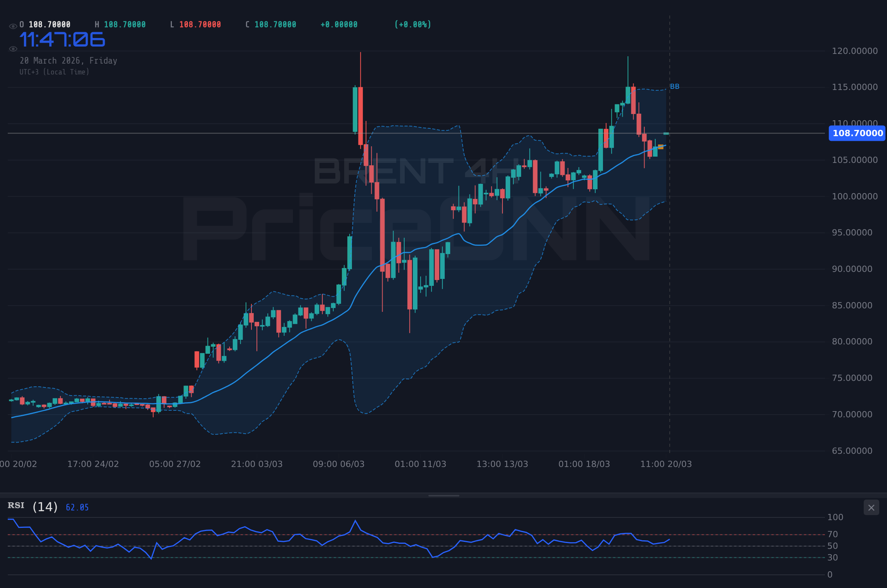This screenshot has height=588, width=887.
Task: Click the current price tag 108.70000
Action: pyautogui.click(x=856, y=133)
